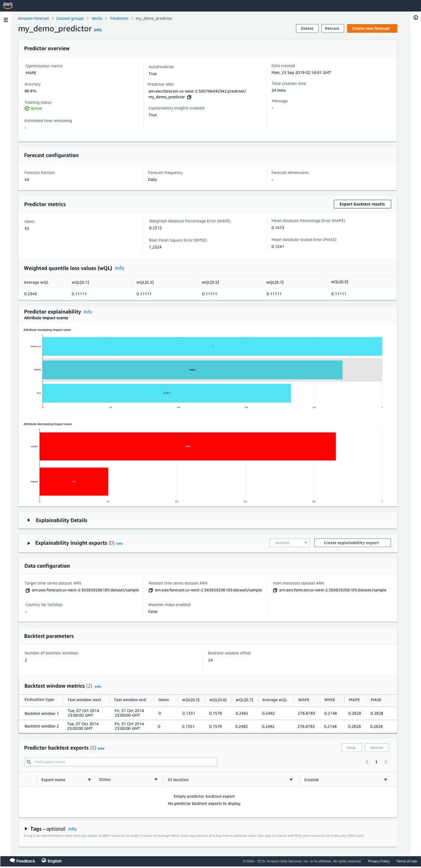Sort by Status column arrow
This screenshot has height=868, width=421.
(x=156, y=780)
